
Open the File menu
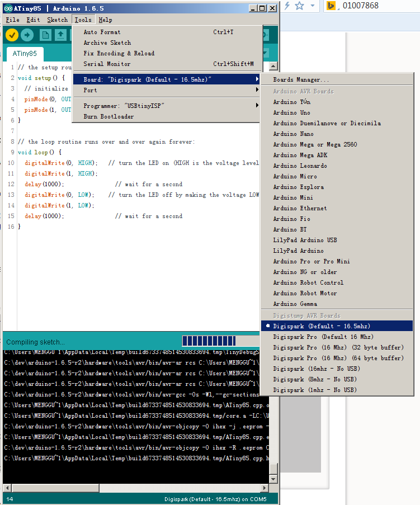click(12, 20)
